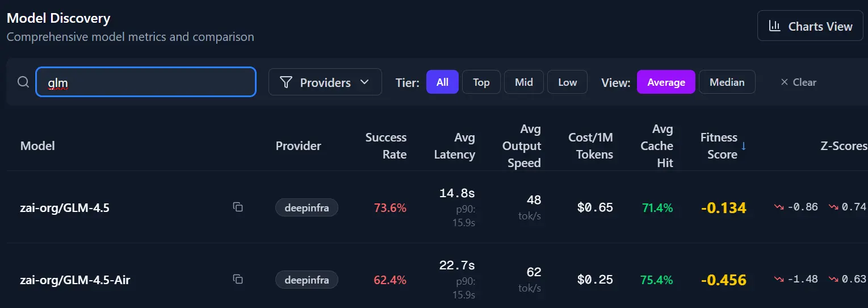This screenshot has height=308, width=868.
Task: Filter by Top tier
Action: click(481, 82)
